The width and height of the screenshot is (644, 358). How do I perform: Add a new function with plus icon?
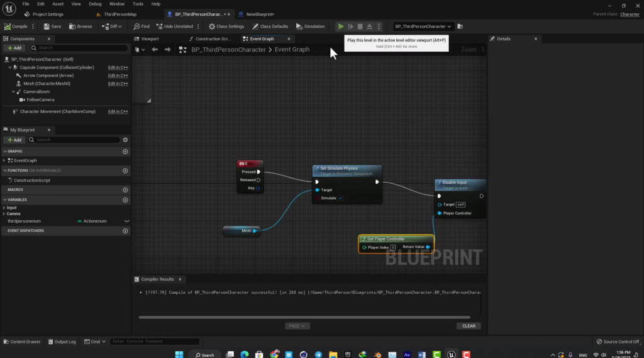point(125,171)
